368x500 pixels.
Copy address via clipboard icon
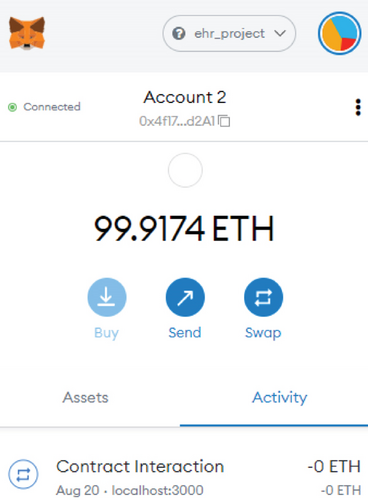(224, 121)
